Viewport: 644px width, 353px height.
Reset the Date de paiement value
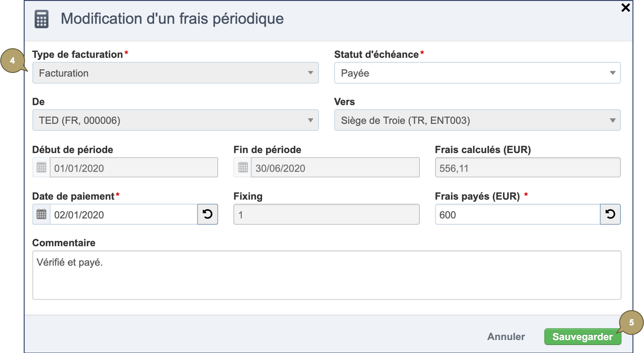pos(208,214)
